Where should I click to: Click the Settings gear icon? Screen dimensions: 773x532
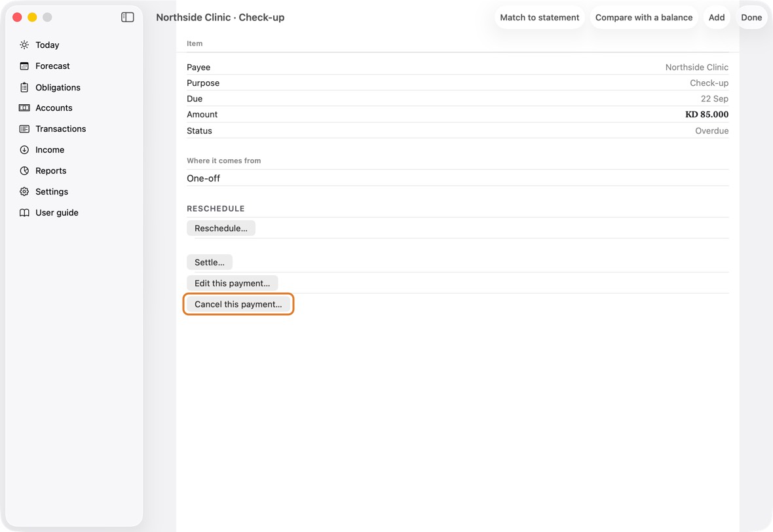tap(24, 192)
